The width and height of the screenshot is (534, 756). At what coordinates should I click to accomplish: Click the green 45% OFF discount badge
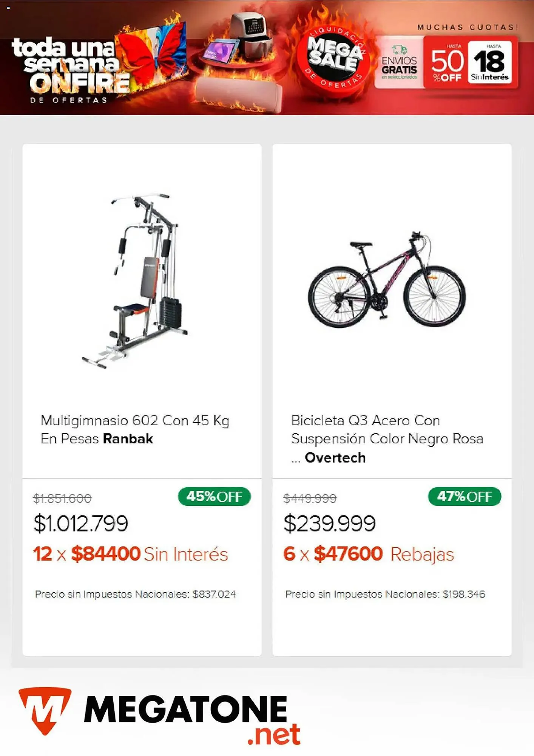pos(214,496)
